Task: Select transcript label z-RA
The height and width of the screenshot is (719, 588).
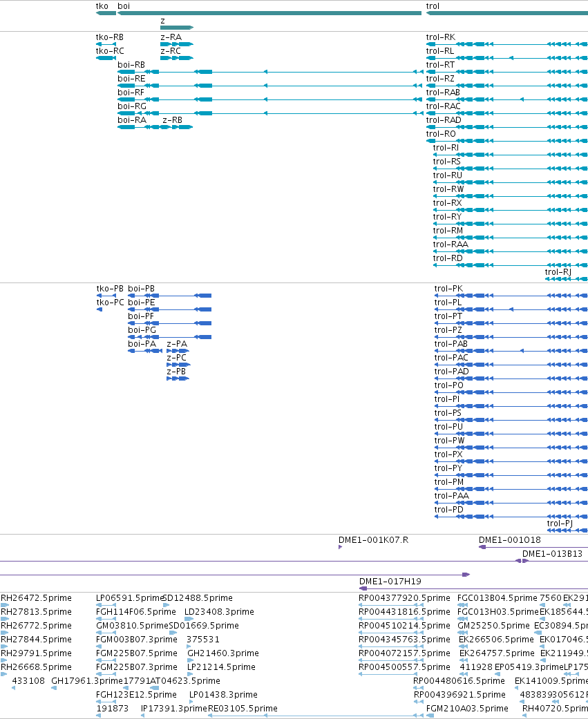Action: click(x=171, y=37)
